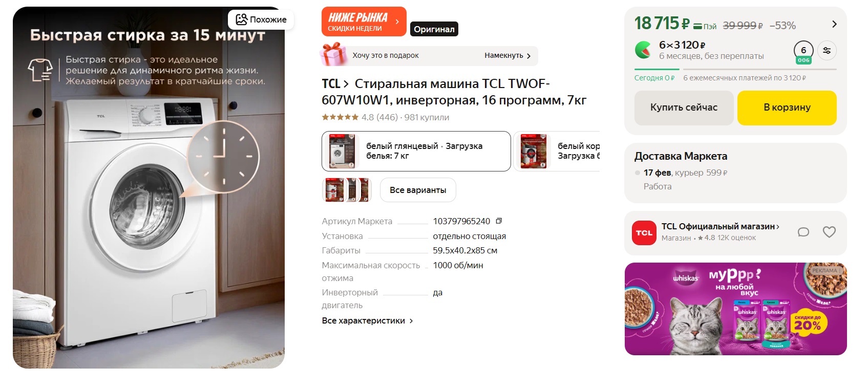Click Купить сейчас button
Image resolution: width=868 pixels, height=387 pixels.
click(x=684, y=107)
